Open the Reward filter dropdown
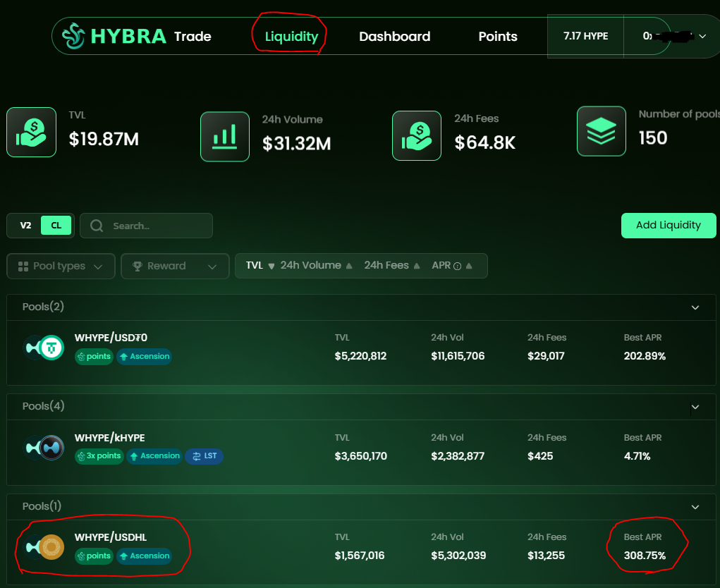 click(175, 267)
